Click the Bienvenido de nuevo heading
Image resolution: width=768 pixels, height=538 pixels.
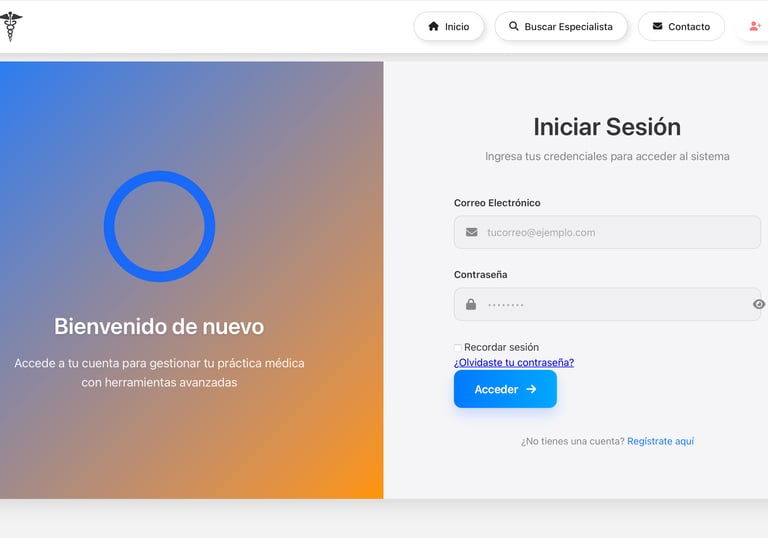[159, 326]
